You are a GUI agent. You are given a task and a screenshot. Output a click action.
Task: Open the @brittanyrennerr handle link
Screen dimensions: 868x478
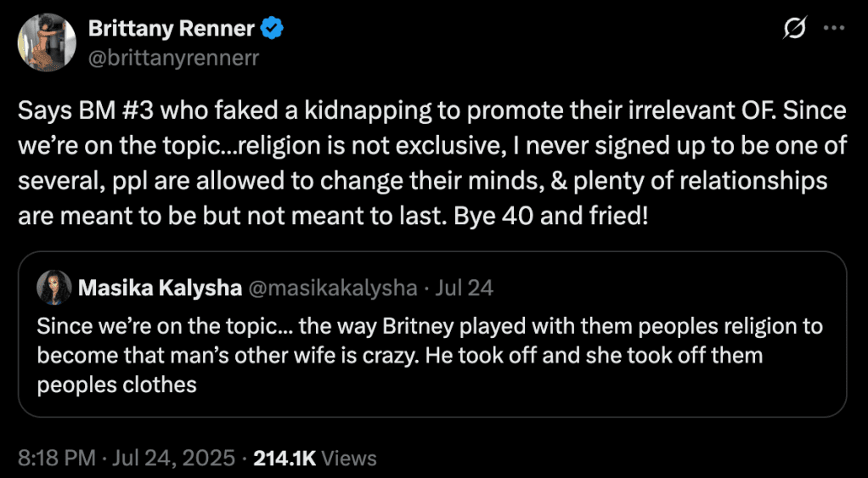pos(174,57)
